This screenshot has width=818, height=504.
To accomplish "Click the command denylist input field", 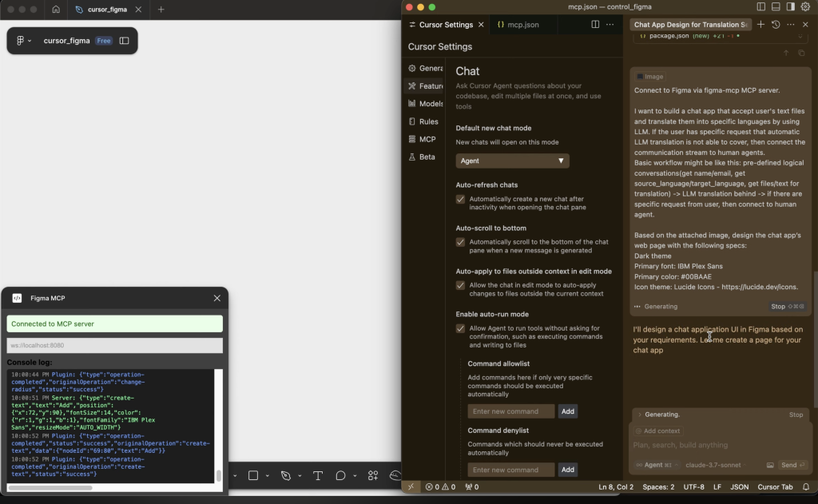I will pyautogui.click(x=510, y=470).
